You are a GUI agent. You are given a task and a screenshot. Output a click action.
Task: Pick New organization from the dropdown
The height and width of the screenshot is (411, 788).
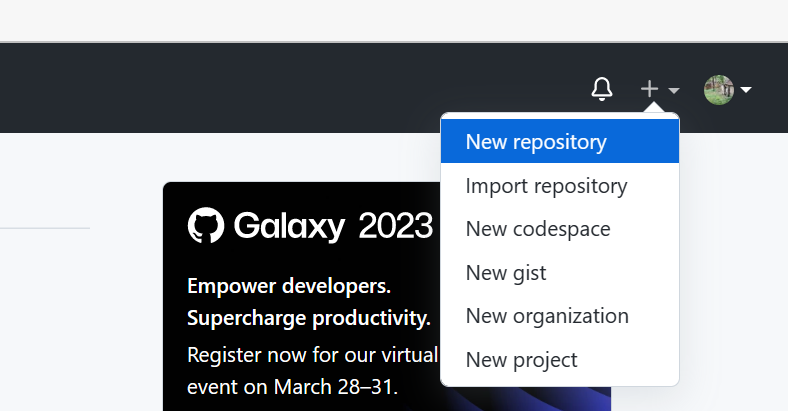pyautogui.click(x=547, y=316)
